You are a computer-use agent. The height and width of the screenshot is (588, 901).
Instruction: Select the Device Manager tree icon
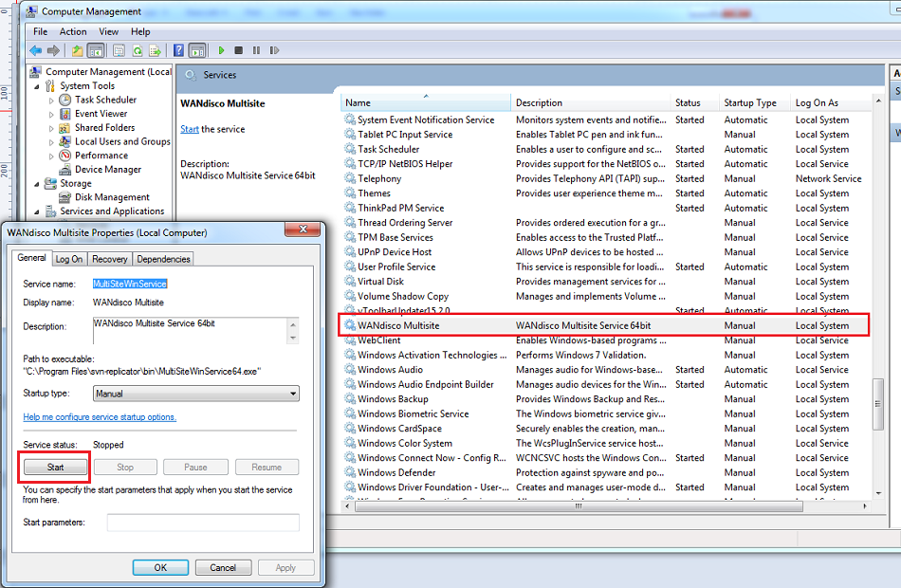coord(64,169)
